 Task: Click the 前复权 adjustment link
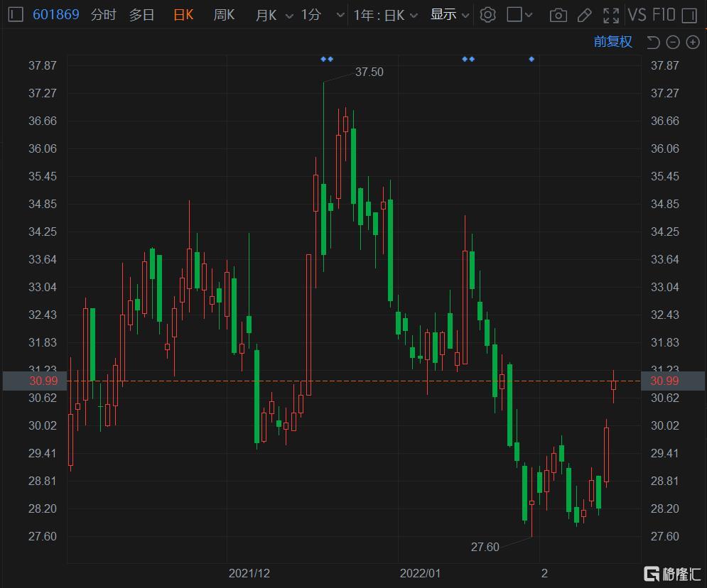612,42
